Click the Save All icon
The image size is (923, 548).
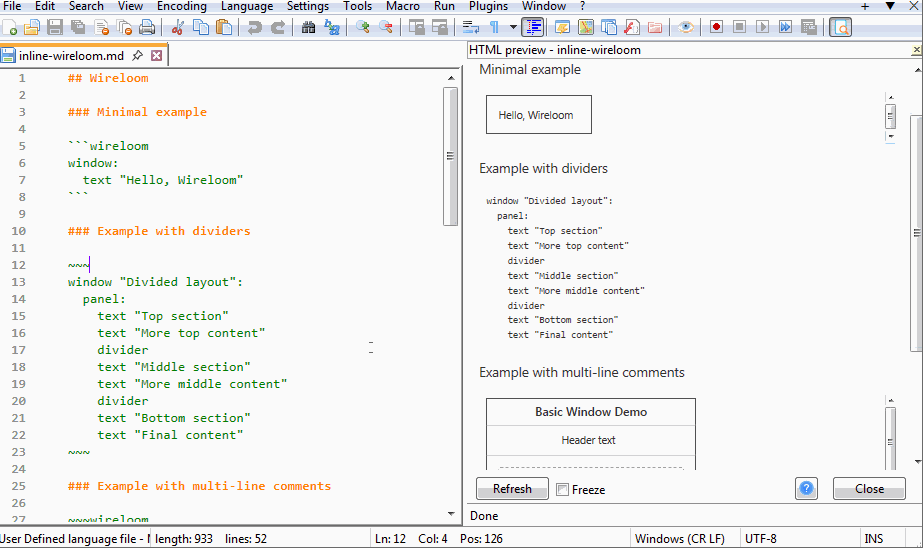pos(78,27)
